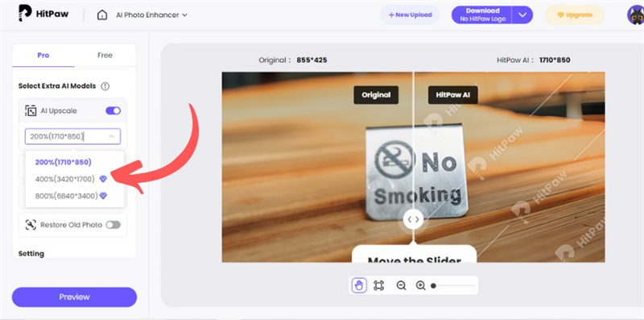This screenshot has width=644, height=320.
Task: Click the No Smoking preview image
Action: click(x=413, y=167)
